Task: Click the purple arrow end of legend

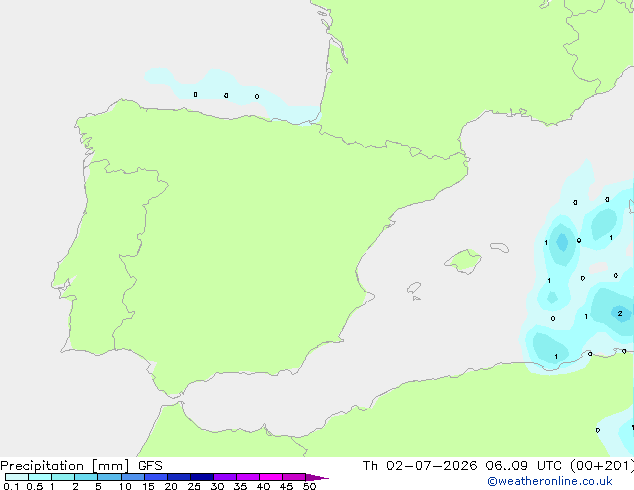Action: [x=317, y=477]
